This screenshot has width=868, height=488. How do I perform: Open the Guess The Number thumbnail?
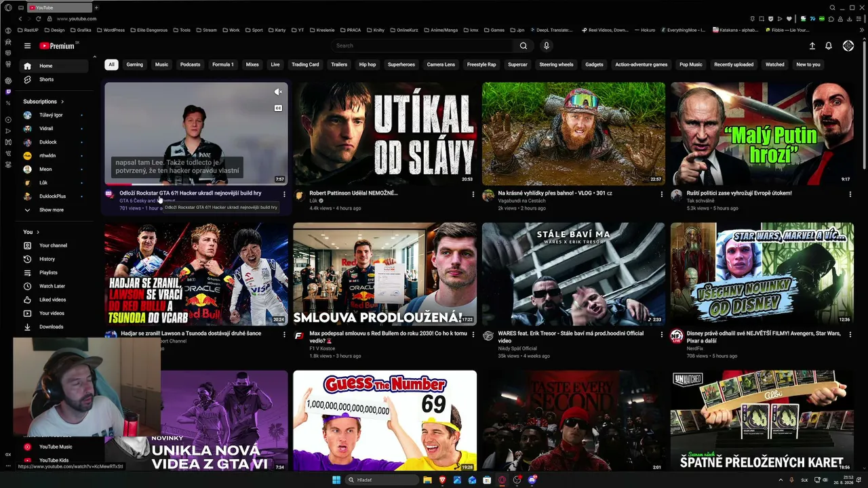pyautogui.click(x=385, y=420)
